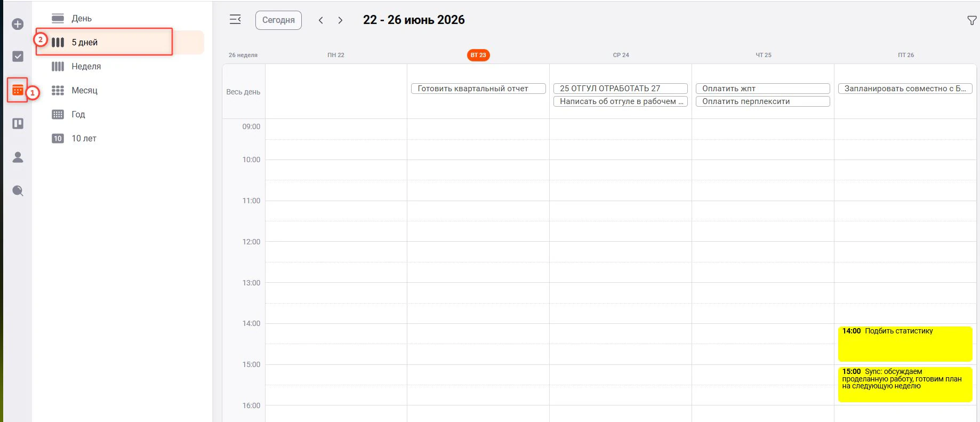Open task Оплатить жпт
This screenshot has width=980, height=422.
pyautogui.click(x=763, y=89)
